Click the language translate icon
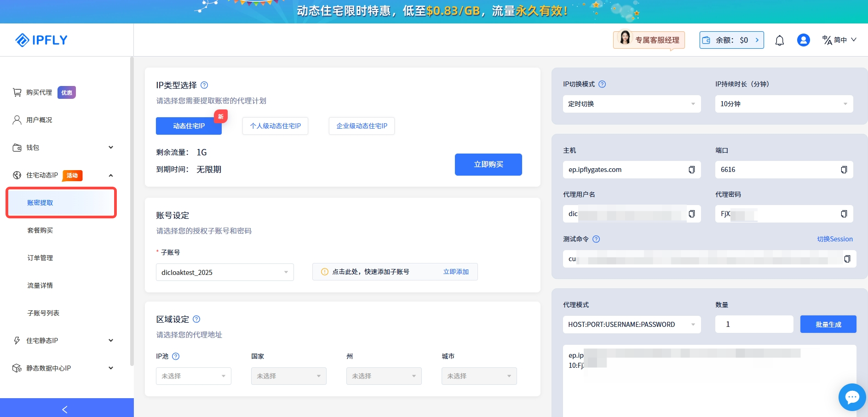 [x=827, y=40]
